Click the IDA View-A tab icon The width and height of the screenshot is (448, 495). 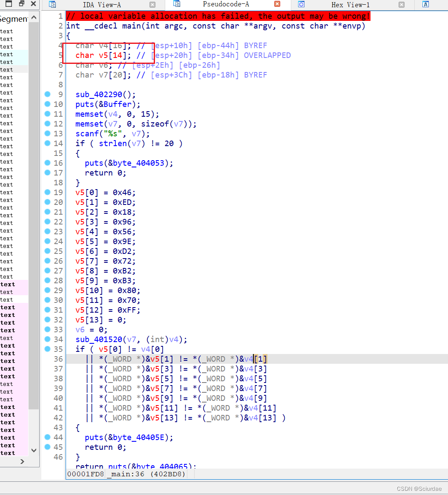click(52, 4)
